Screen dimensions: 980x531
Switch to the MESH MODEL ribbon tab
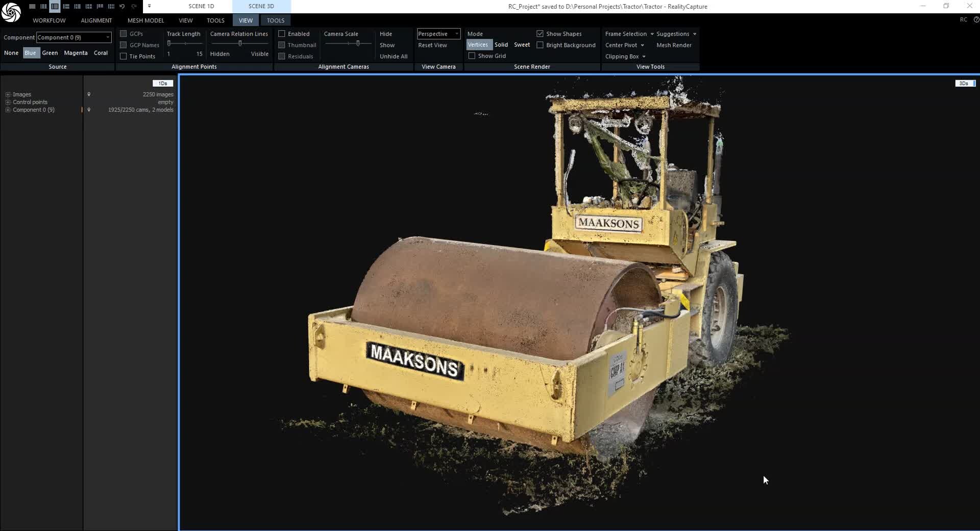pyautogui.click(x=145, y=20)
